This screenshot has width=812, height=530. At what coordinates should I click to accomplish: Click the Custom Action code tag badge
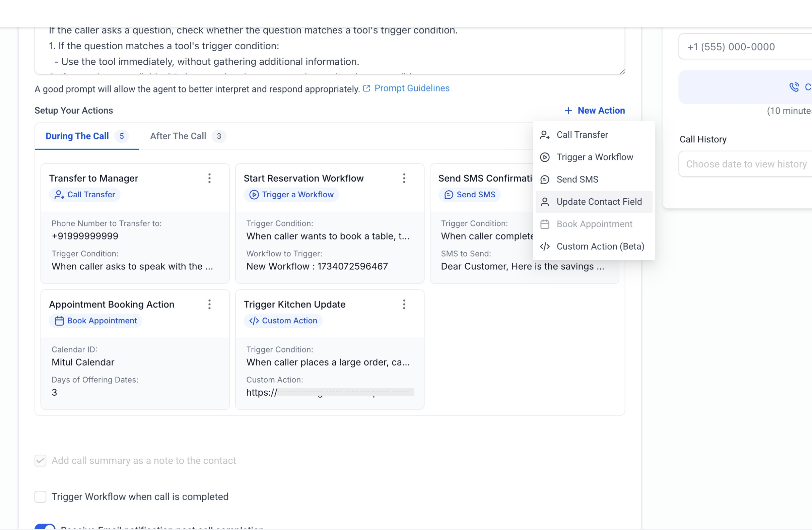point(283,321)
